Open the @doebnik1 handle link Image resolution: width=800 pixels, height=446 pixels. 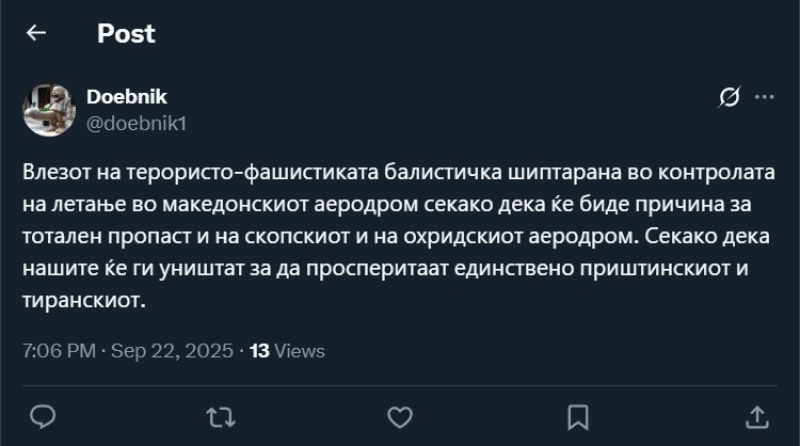137,122
